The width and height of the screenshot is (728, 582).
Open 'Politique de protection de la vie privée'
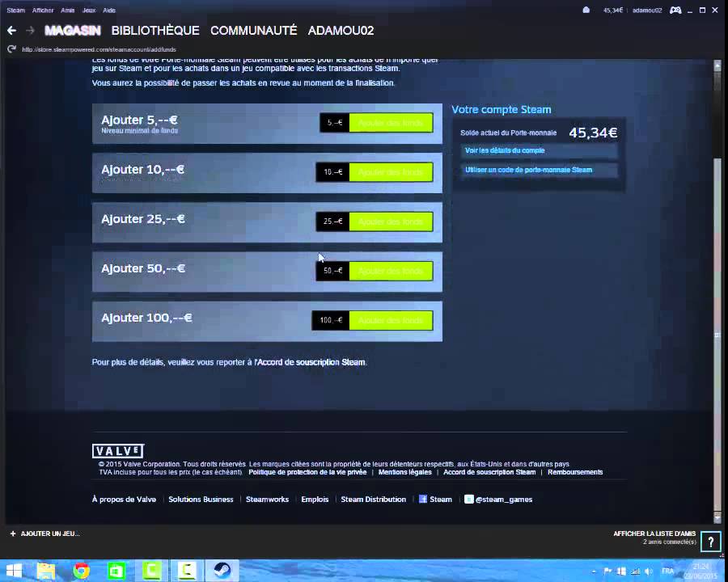(307, 472)
